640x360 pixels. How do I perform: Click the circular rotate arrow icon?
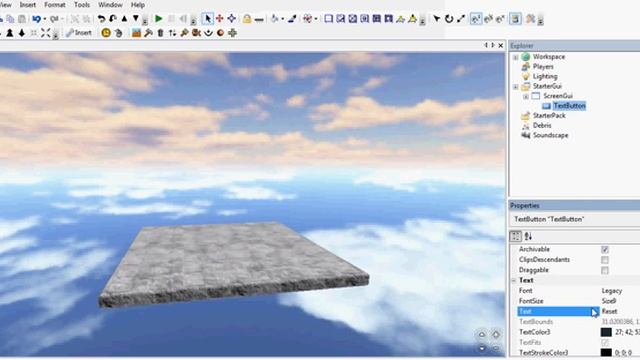(449, 18)
